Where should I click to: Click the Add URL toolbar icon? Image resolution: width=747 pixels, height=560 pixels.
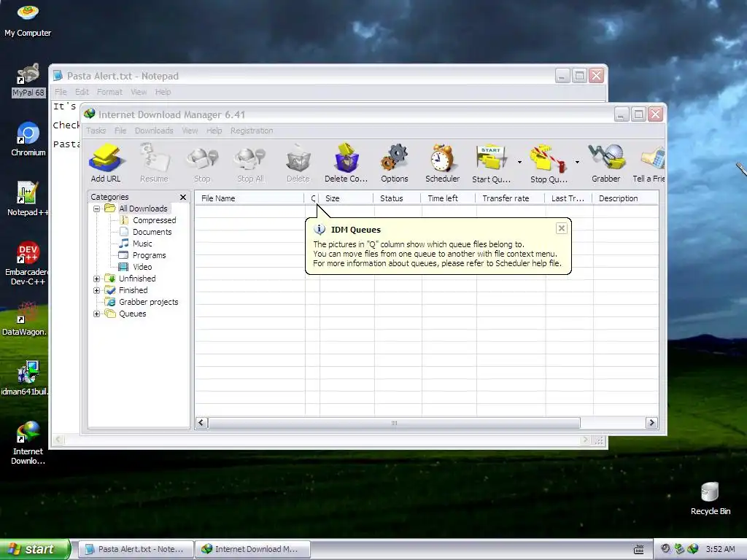tap(106, 163)
